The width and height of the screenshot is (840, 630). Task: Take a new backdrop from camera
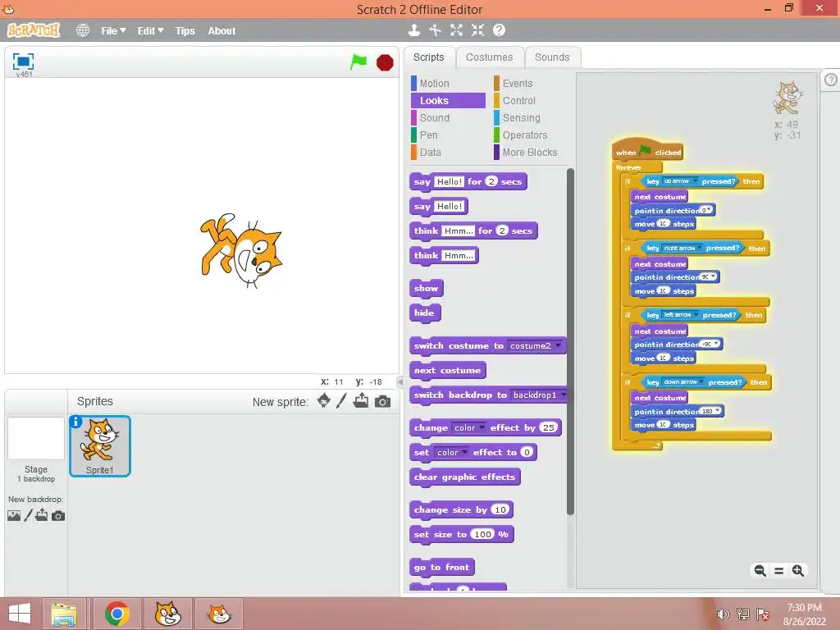(58, 516)
